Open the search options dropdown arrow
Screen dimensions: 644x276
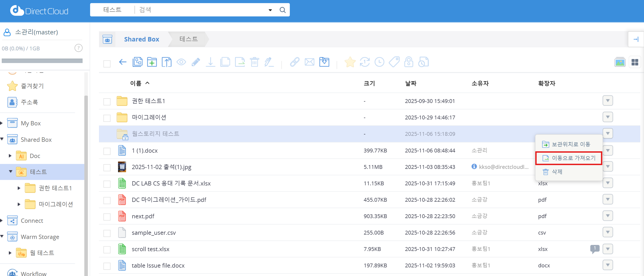[x=270, y=10]
